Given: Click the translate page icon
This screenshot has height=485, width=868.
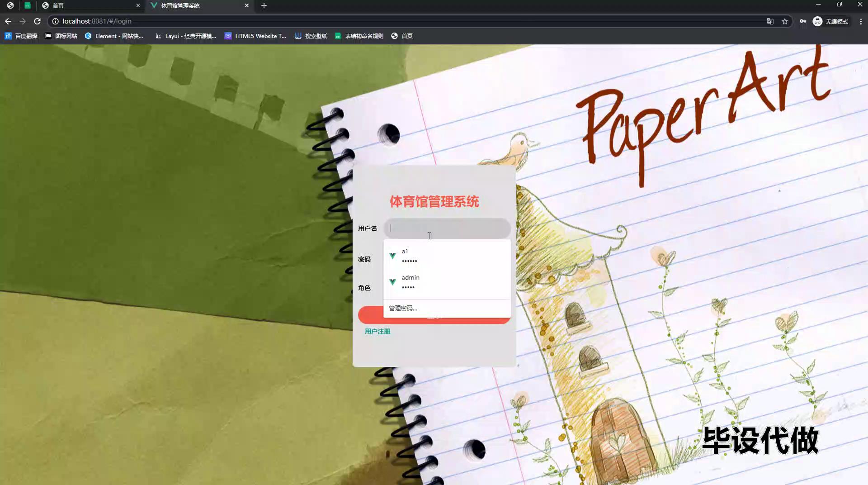Looking at the screenshot, I should point(770,21).
